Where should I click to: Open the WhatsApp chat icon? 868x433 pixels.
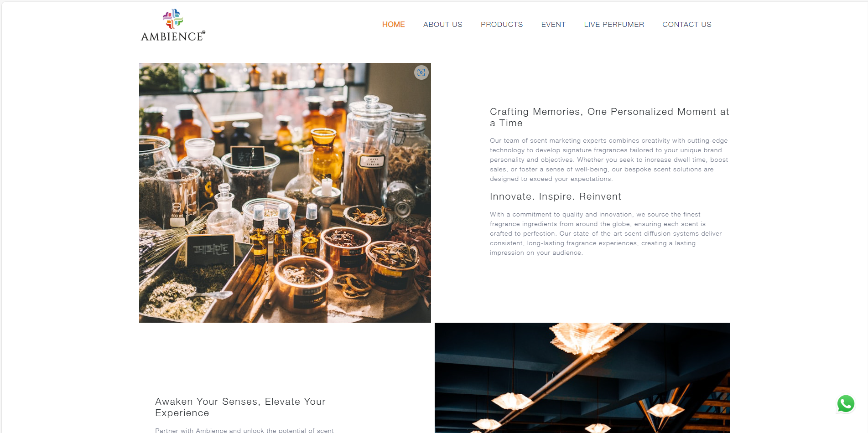(846, 404)
